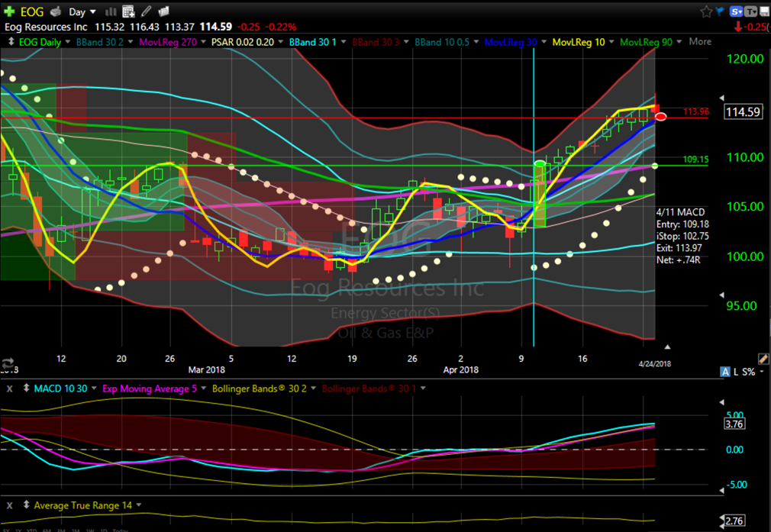Open the Exp Moving Average 5 dropdown
Image resolution: width=771 pixels, height=532 pixels.
(203, 389)
